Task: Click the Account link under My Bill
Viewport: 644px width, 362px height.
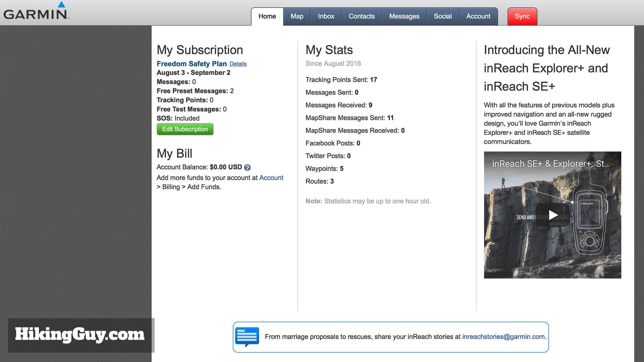Action: coord(271,178)
